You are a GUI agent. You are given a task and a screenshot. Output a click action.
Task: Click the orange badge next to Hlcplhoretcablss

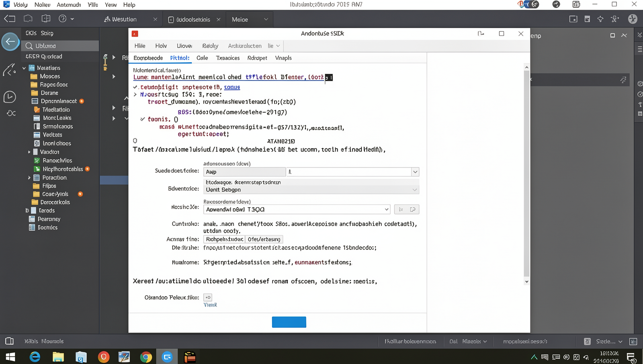87,169
